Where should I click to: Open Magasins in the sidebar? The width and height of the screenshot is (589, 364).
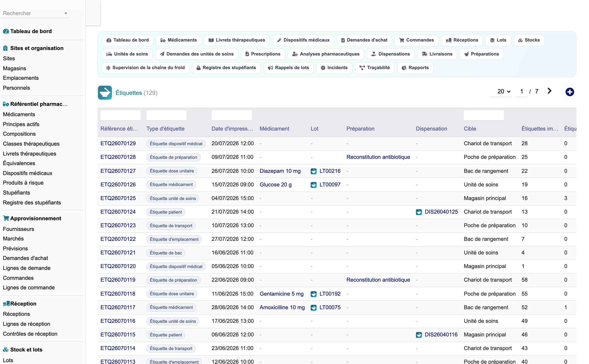click(x=15, y=68)
